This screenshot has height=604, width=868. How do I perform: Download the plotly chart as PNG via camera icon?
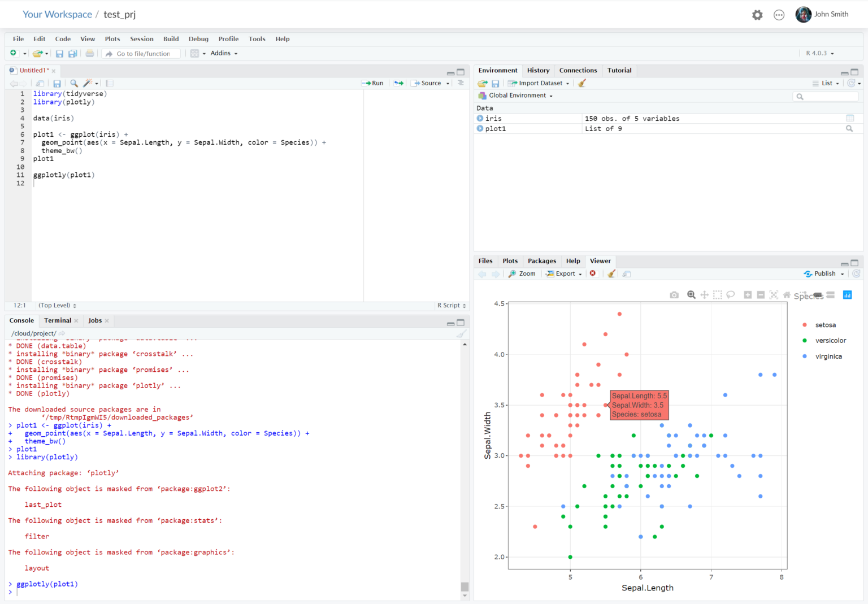point(674,294)
